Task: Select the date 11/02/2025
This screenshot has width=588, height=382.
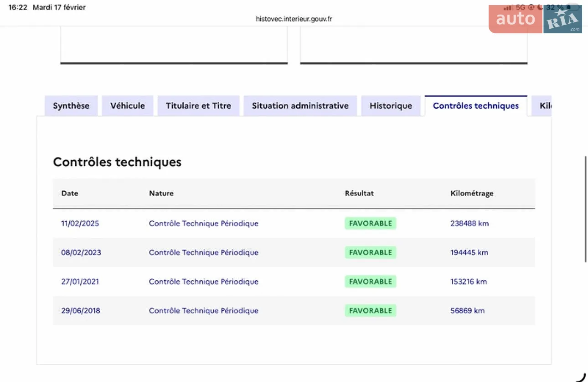Action: [80, 224]
